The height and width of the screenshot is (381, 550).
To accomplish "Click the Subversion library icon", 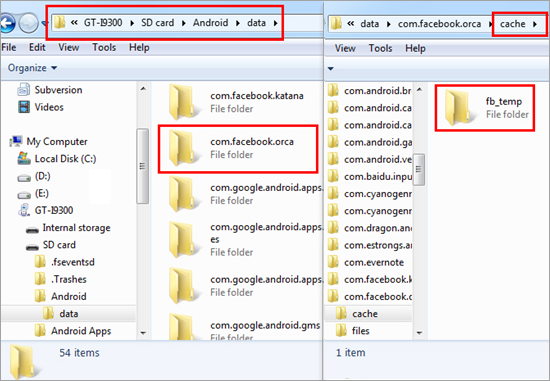I will coord(24,90).
